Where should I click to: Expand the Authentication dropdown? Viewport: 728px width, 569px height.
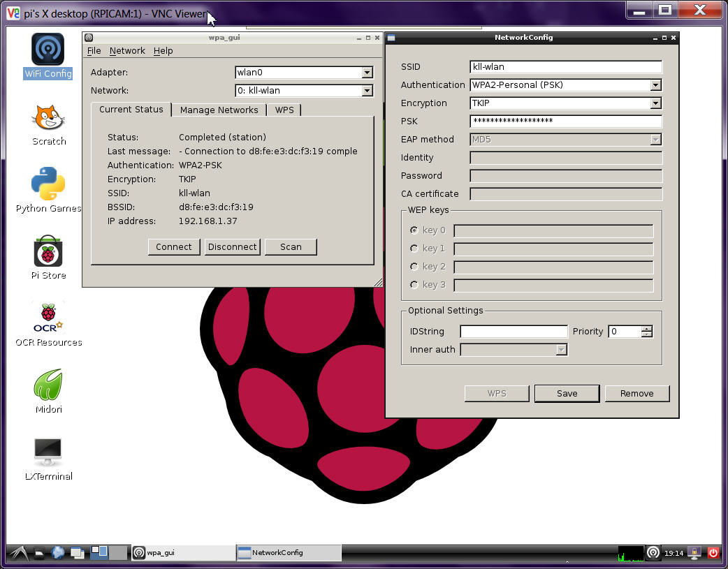click(655, 85)
